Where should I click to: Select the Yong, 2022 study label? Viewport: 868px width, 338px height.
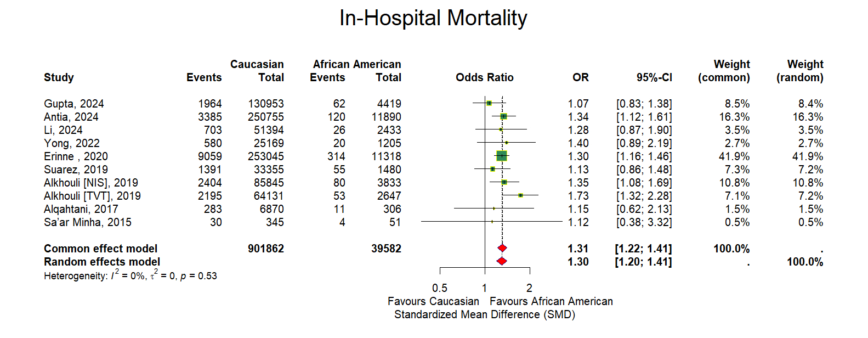(72, 143)
